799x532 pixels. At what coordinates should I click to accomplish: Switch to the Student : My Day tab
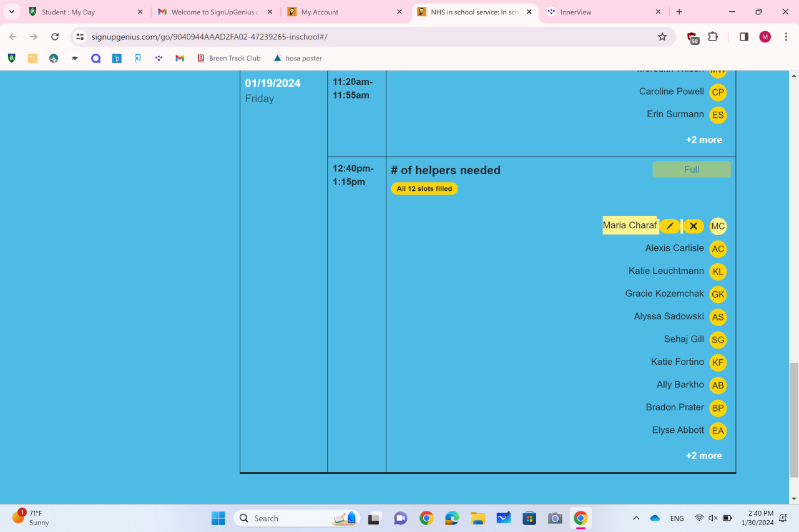click(x=86, y=12)
